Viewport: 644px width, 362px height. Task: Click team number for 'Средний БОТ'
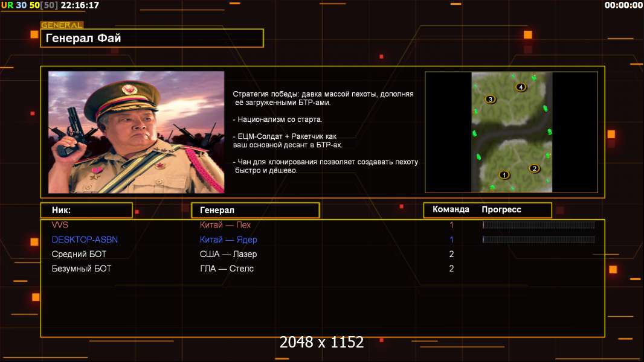tap(451, 254)
